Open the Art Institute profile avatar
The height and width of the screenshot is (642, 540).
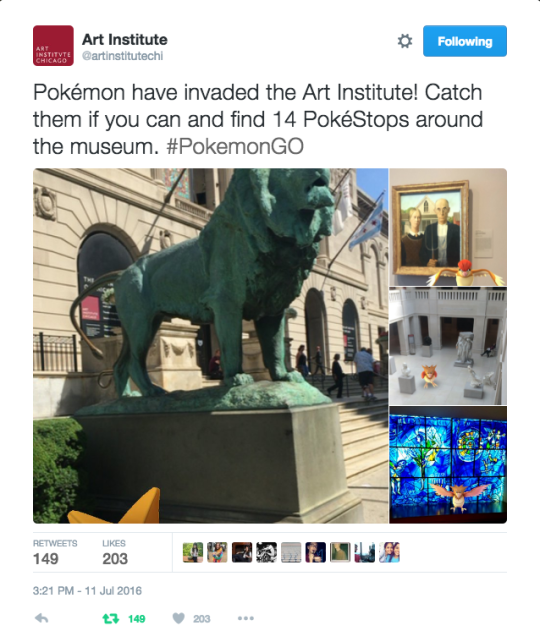coord(53,45)
